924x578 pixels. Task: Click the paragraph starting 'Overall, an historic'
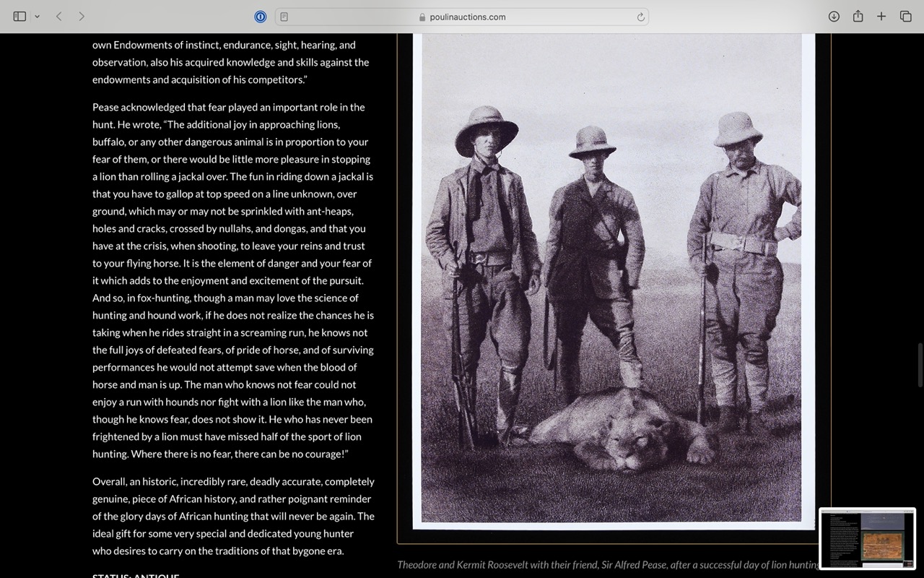pos(233,516)
